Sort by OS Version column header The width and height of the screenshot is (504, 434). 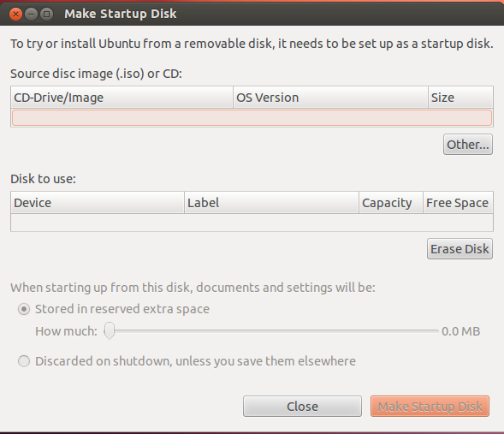[x=330, y=97]
